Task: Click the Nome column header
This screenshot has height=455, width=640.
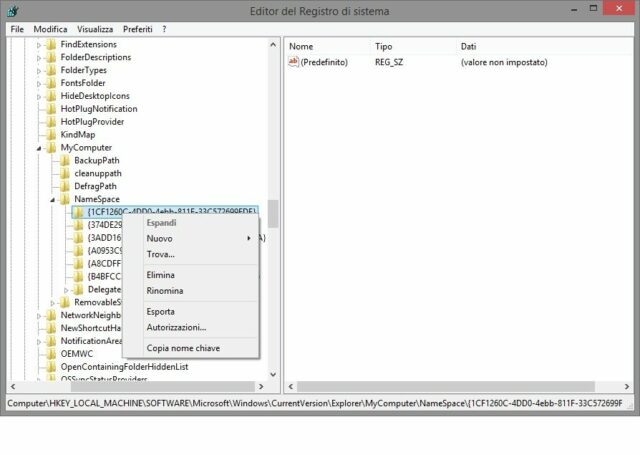Action: tap(301, 47)
